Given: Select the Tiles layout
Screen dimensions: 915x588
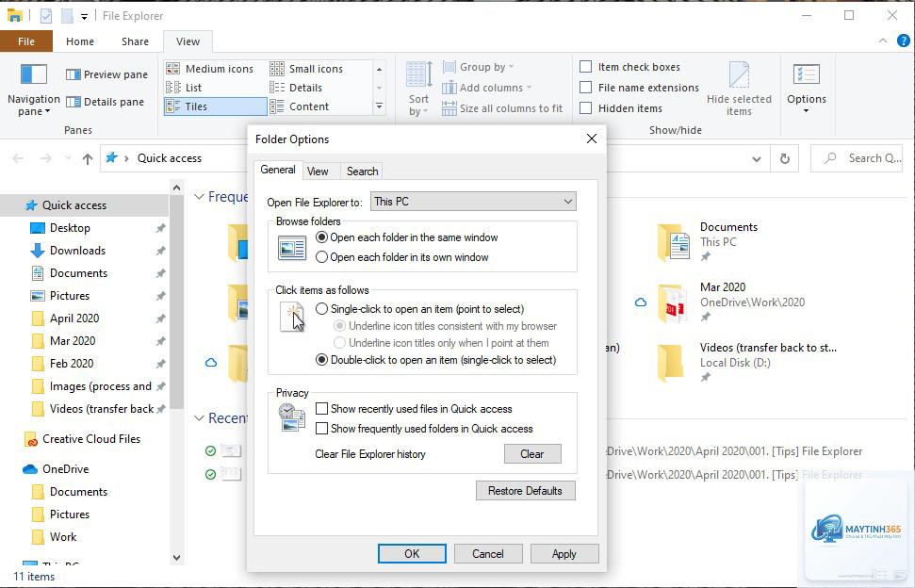Looking at the screenshot, I should point(216,106).
